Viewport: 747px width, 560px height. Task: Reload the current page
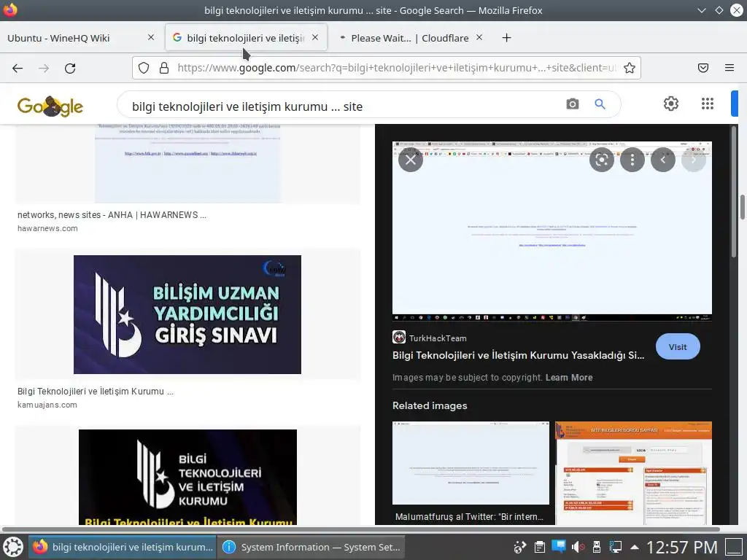70,68
